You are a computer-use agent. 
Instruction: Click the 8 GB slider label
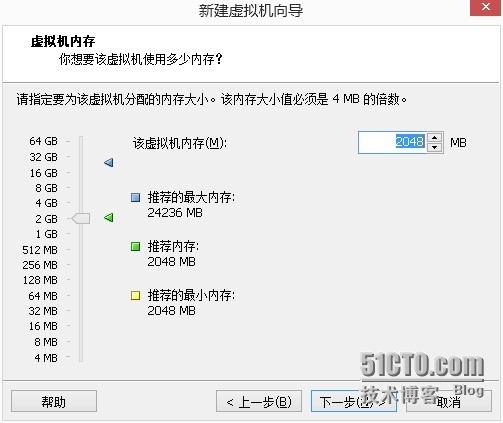(x=46, y=188)
